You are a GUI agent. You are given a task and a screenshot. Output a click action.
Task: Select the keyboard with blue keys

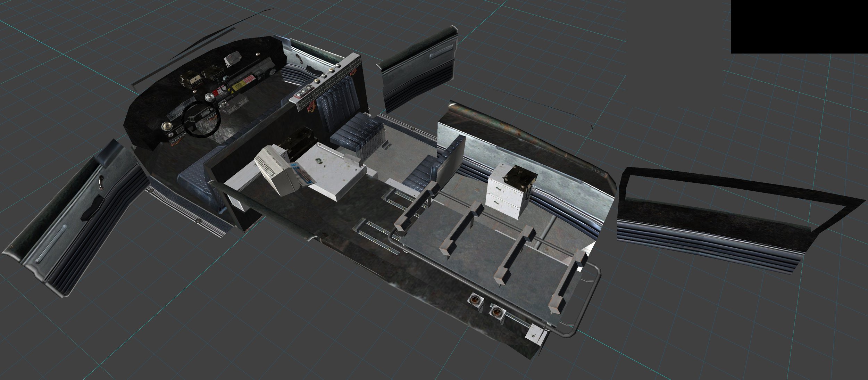click(x=303, y=174)
